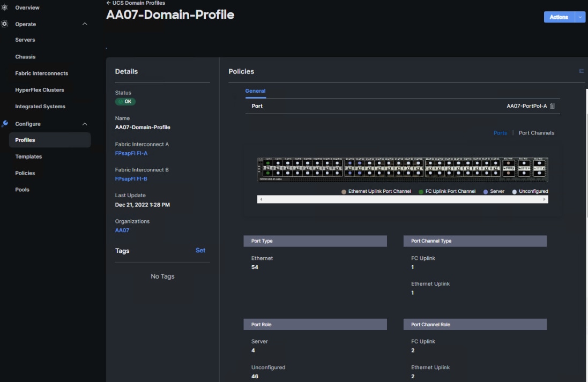588x382 pixels.
Task: Open Fabric Interconnects in the sidebar
Action: click(42, 73)
